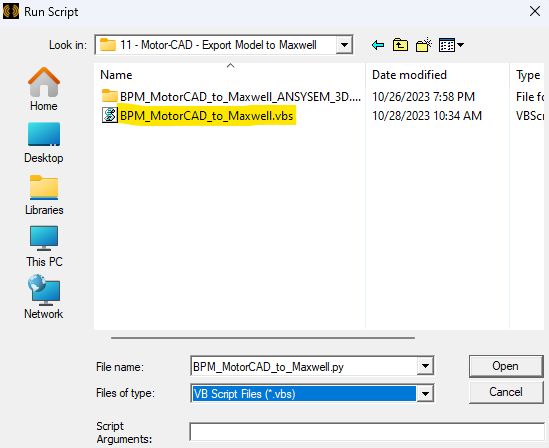Select BPM_MotorCAD_to_Maxwell.vbs file
The width and height of the screenshot is (549, 448).
pyautogui.click(x=207, y=116)
